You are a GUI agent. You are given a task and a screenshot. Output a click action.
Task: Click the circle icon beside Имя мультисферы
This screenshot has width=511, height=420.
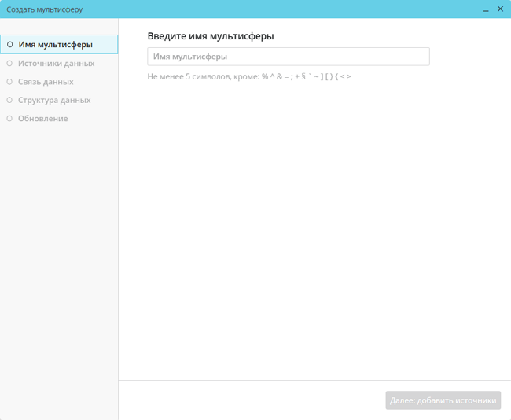9,45
